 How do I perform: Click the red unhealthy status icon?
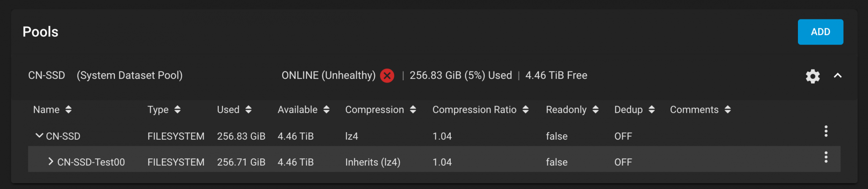coord(387,76)
